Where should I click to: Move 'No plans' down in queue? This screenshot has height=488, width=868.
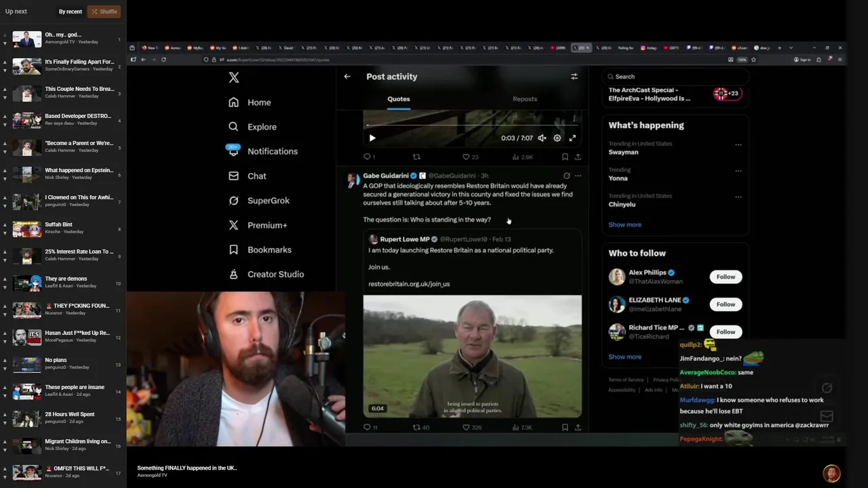[5, 369]
